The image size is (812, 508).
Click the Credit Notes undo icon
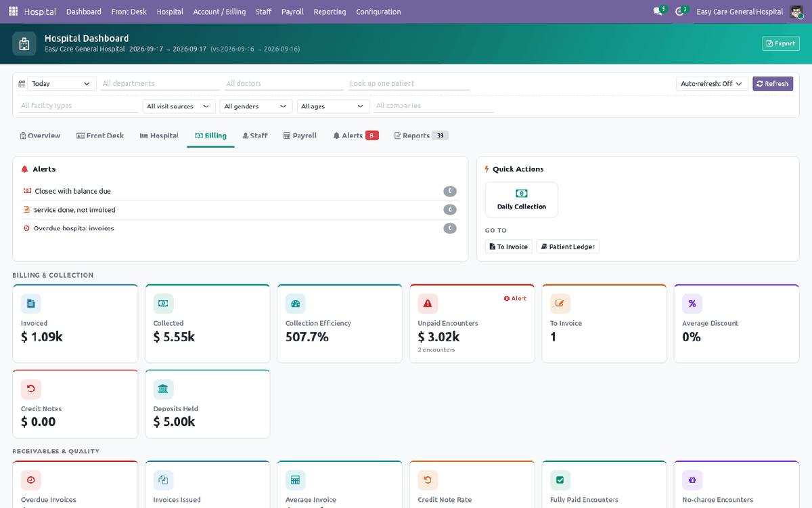coord(31,389)
